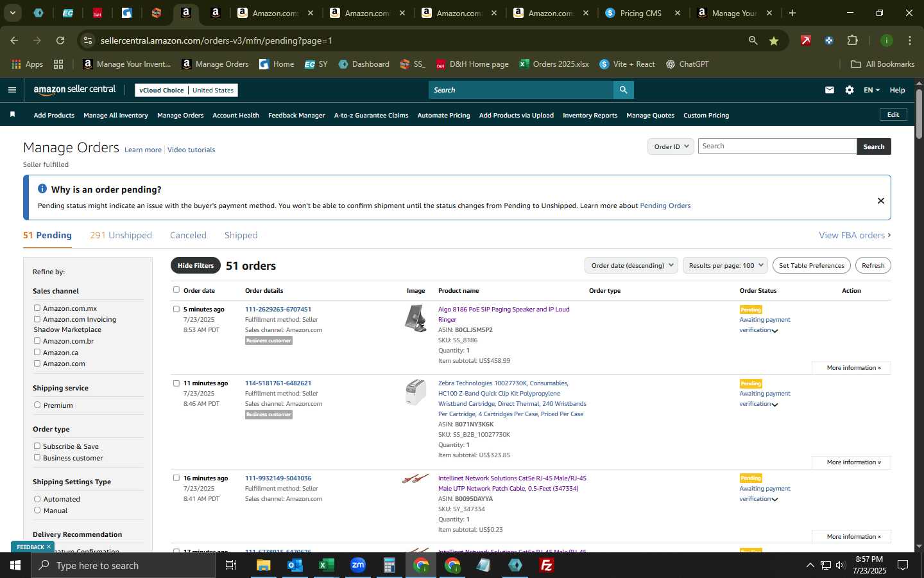Click the magnifier search button in header
The width and height of the screenshot is (924, 578).
pos(623,90)
